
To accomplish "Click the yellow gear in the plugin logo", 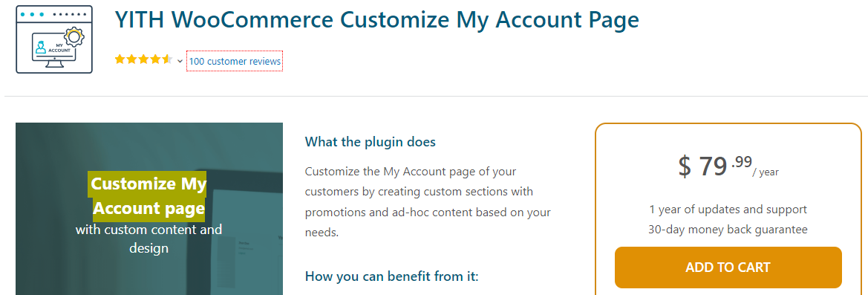I will coord(73,37).
